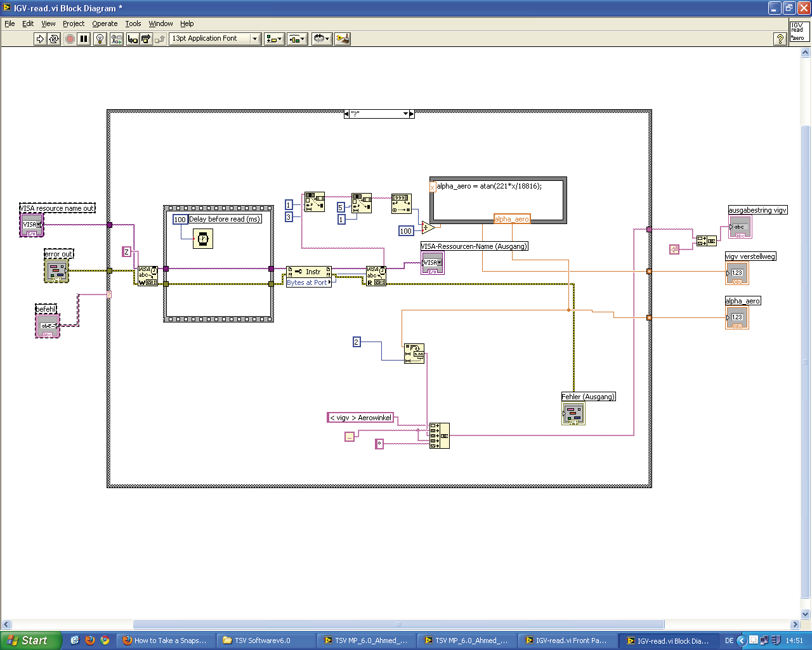Viewport: 812px width, 650px height.
Task: Select the decimal string to number node
Action: tap(402, 204)
